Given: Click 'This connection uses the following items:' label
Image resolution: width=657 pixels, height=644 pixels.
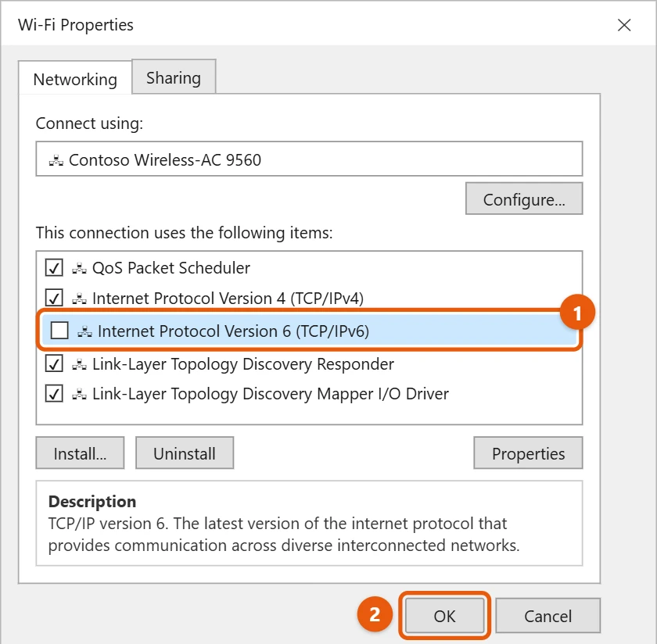Looking at the screenshot, I should coord(184,233).
